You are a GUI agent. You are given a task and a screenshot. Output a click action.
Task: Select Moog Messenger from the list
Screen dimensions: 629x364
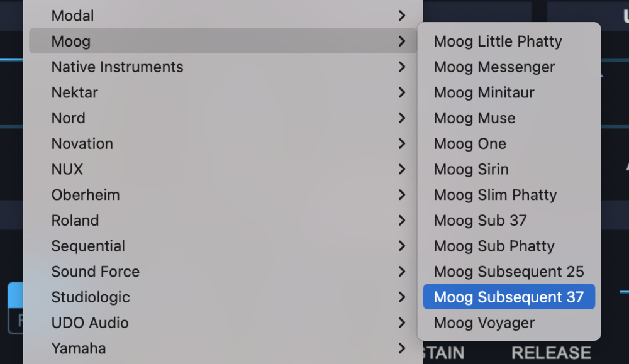click(x=494, y=67)
